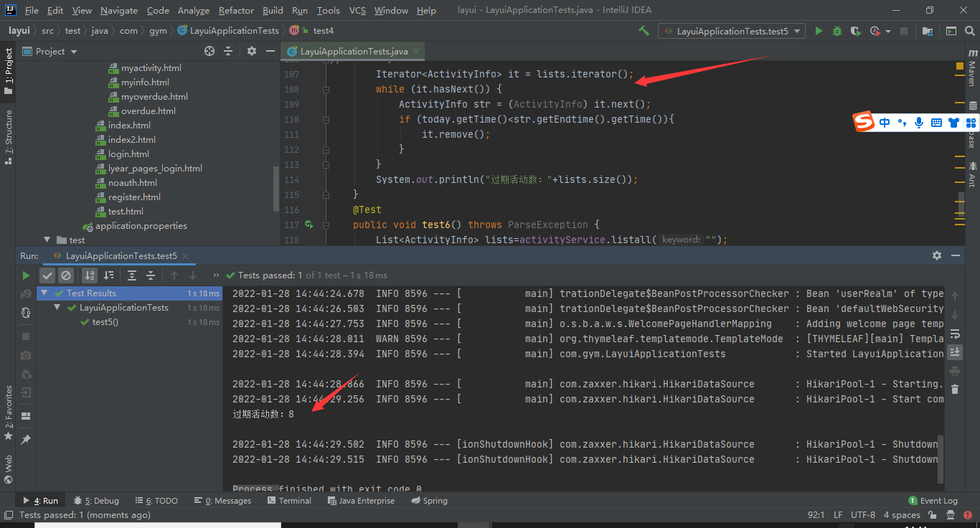Open Run panel settings gear
This screenshot has height=528, width=980.
click(x=937, y=255)
